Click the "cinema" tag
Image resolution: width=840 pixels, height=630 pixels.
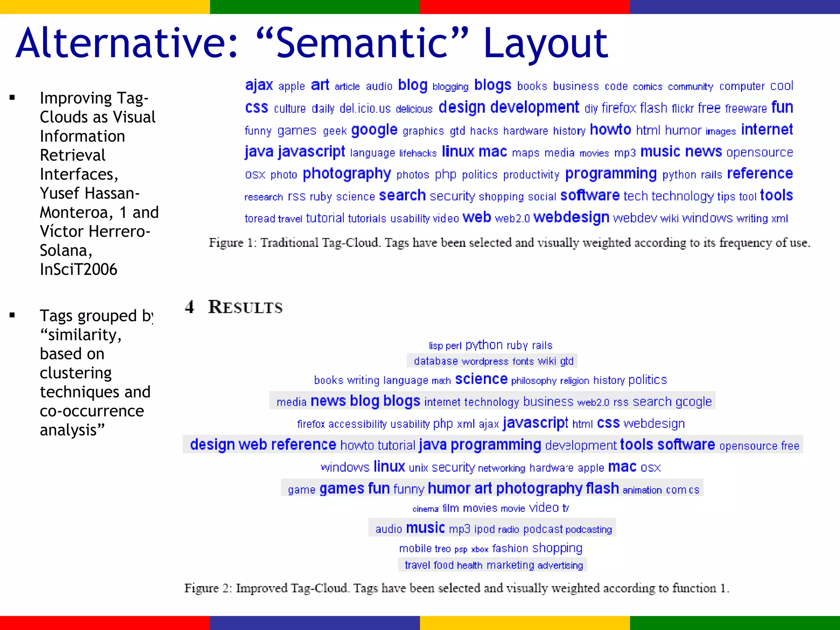pos(425,509)
